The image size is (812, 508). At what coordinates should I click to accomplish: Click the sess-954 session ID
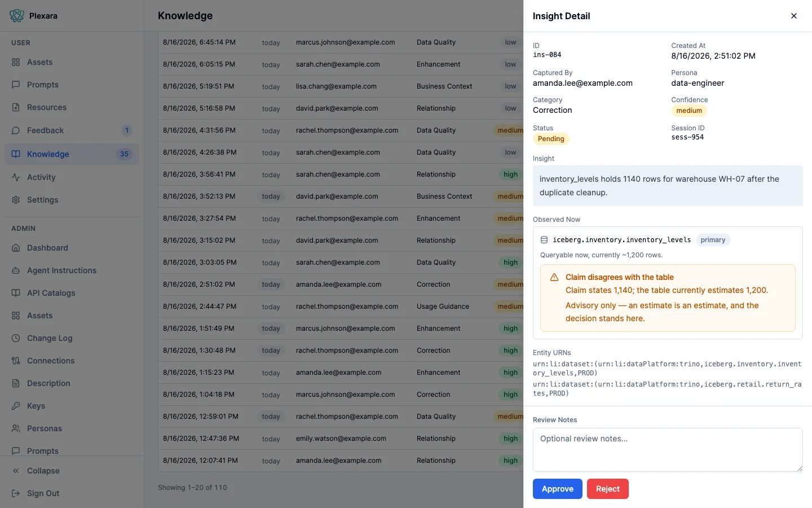pos(687,137)
